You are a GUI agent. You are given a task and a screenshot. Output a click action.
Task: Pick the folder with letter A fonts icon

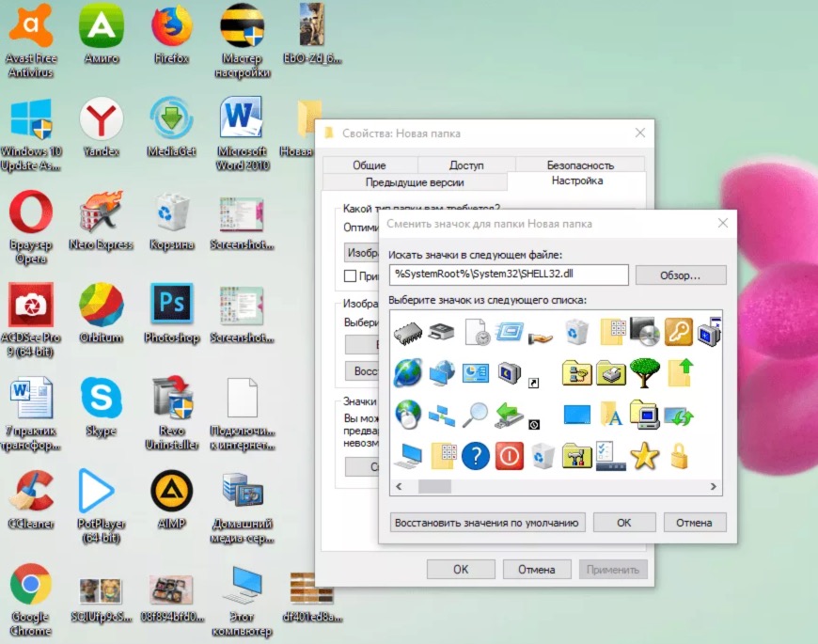611,416
